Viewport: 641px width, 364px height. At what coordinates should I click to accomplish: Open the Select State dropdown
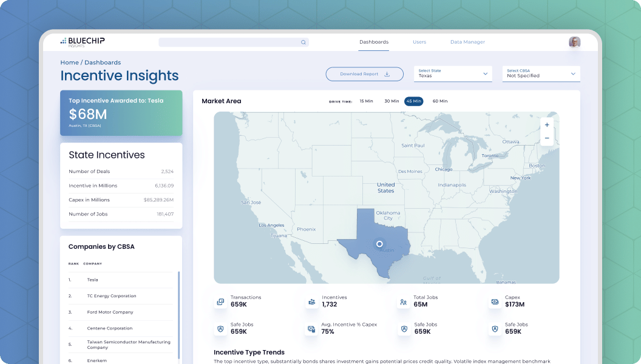(x=453, y=73)
